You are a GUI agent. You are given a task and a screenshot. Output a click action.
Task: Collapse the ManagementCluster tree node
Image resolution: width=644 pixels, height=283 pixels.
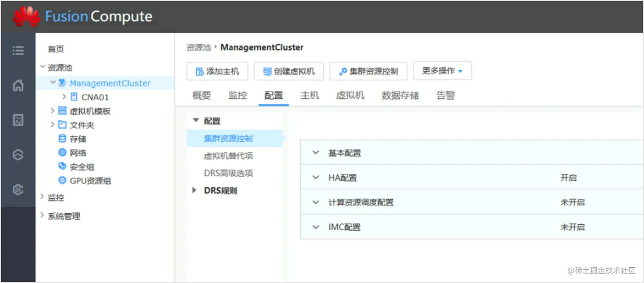tap(52, 83)
